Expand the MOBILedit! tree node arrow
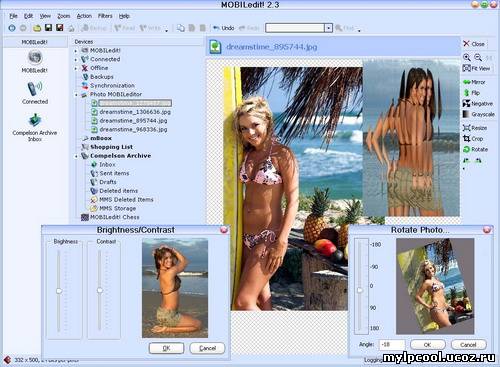Image resolution: width=500 pixels, height=367 pixels. point(76,51)
